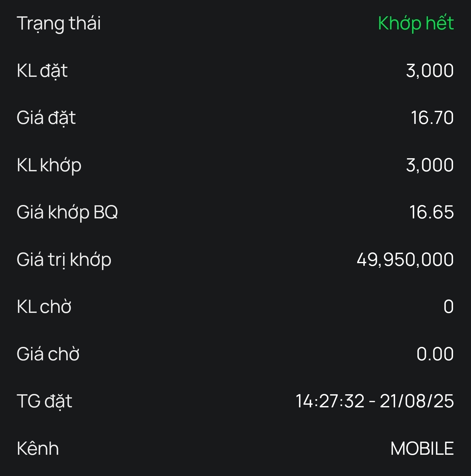The image size is (471, 476).
Task: Tap the green 'Khớp hết' status
Action: click(x=416, y=24)
